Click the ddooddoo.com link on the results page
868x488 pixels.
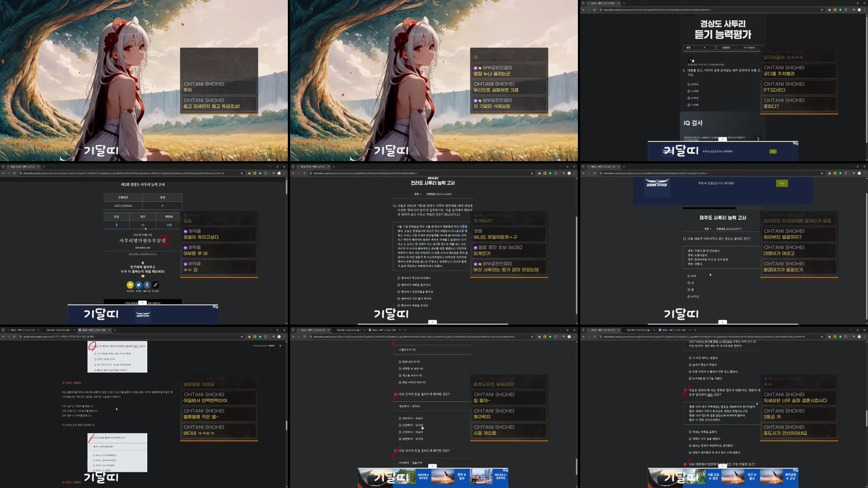point(143,248)
